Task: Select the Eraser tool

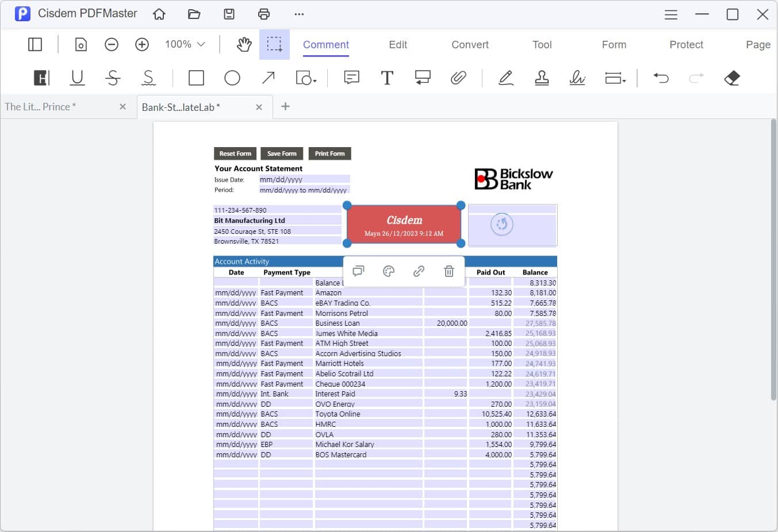Action: [732, 78]
